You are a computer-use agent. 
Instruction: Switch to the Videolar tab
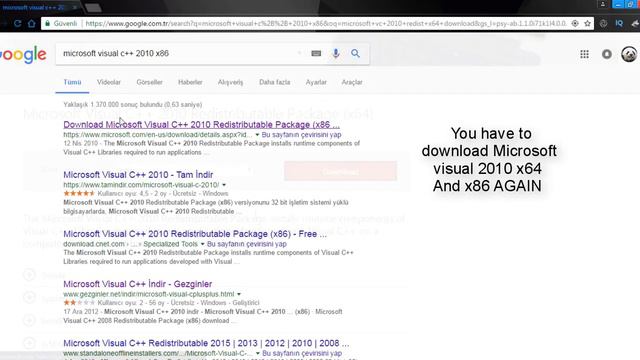pyautogui.click(x=109, y=82)
